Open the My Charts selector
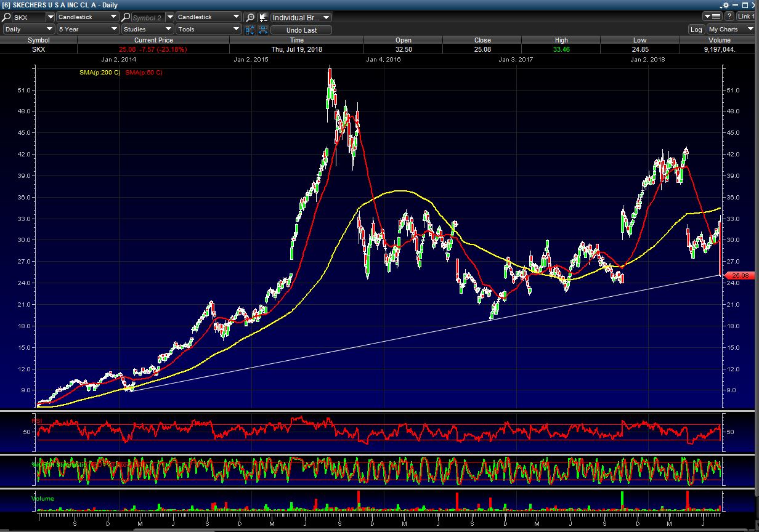 click(731, 30)
